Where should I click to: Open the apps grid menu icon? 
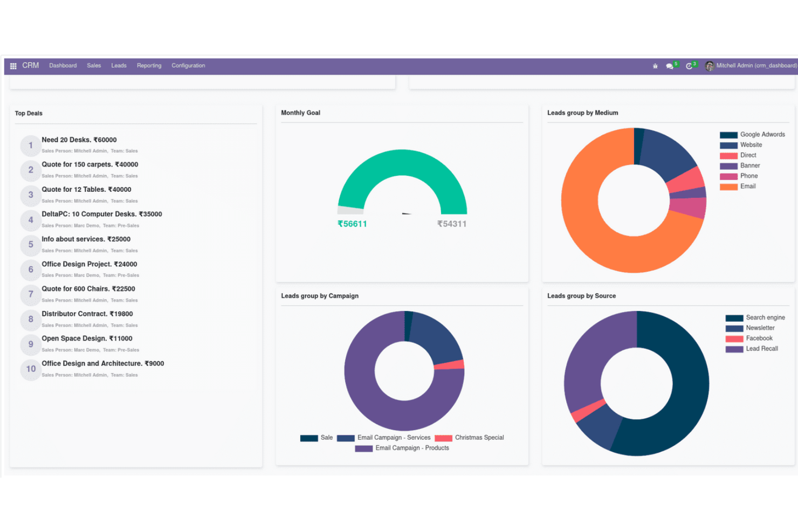click(x=13, y=66)
